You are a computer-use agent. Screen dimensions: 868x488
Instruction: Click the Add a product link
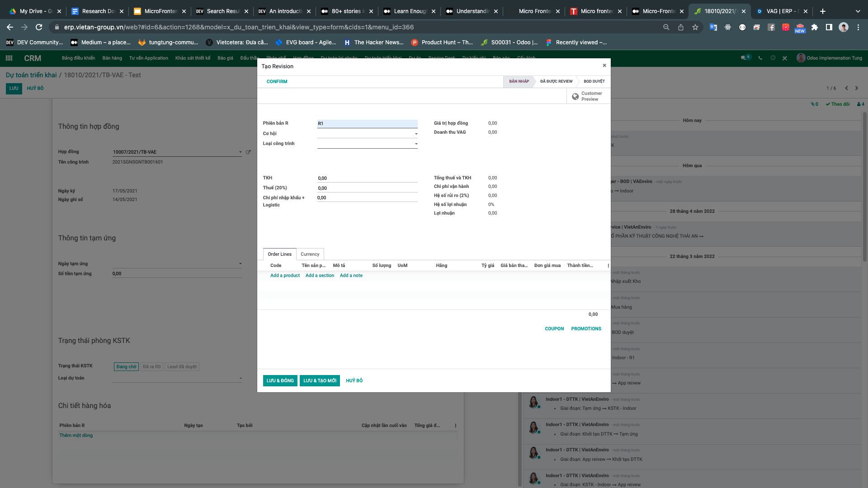coord(285,275)
